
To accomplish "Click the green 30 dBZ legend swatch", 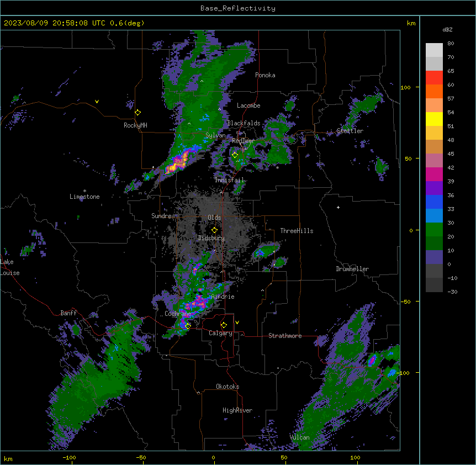I will (434, 230).
